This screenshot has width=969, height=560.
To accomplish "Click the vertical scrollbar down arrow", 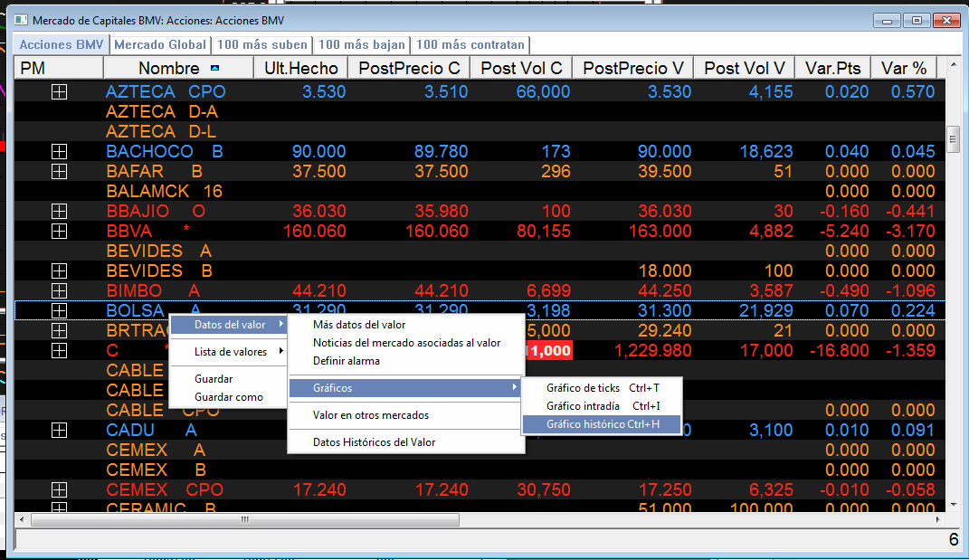I will 953,505.
